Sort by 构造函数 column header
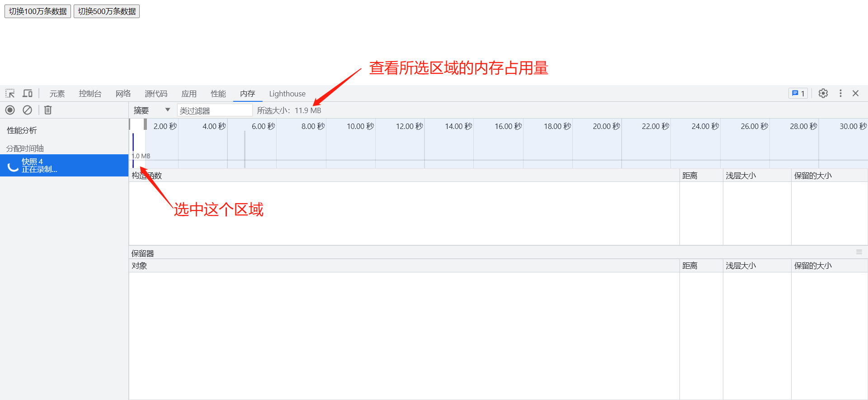Viewport: 868px width, 400px height. 404,176
